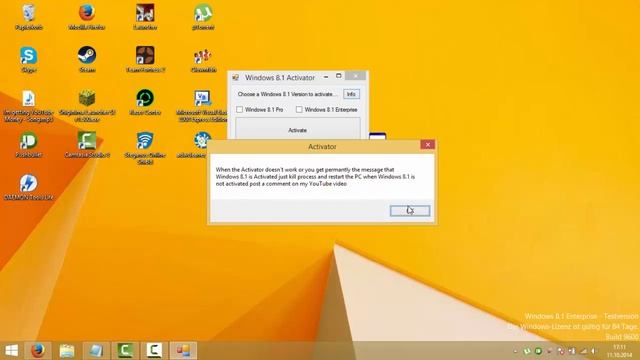This screenshot has width=640, height=360.
Task: Select the Microsoft Visual Basic Express shortcut
Action: point(203,106)
